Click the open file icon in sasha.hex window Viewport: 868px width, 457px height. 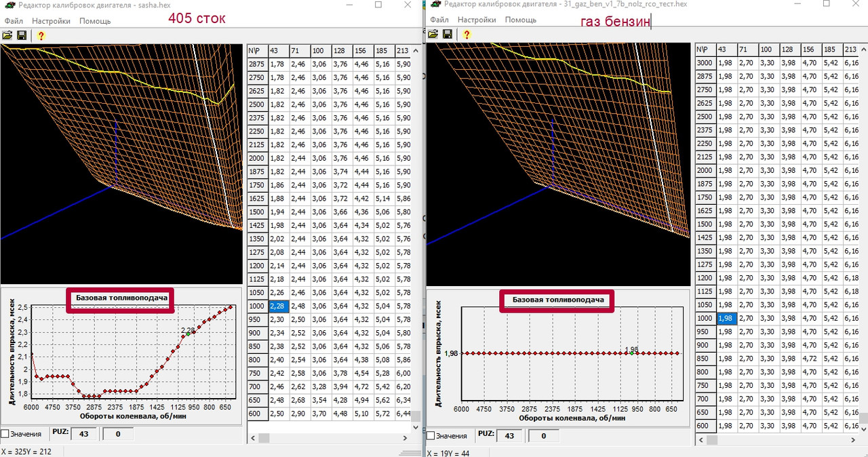point(7,35)
